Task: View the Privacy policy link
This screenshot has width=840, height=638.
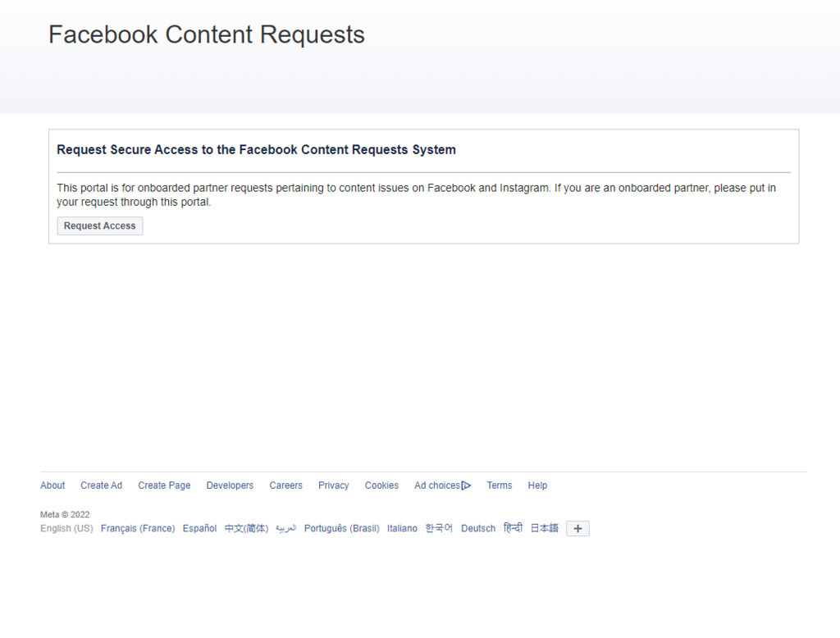Action: pyautogui.click(x=333, y=485)
